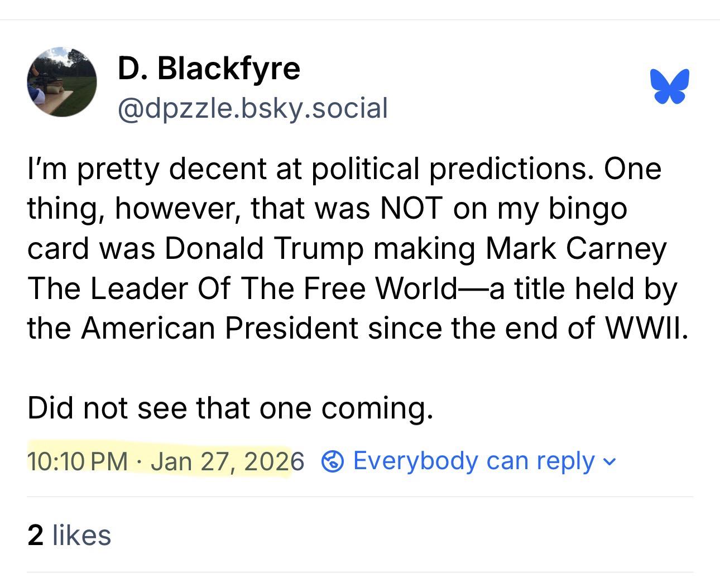Image resolution: width=720 pixels, height=588 pixels.
Task: Click the word "bingo" in the post
Action: tap(588, 209)
